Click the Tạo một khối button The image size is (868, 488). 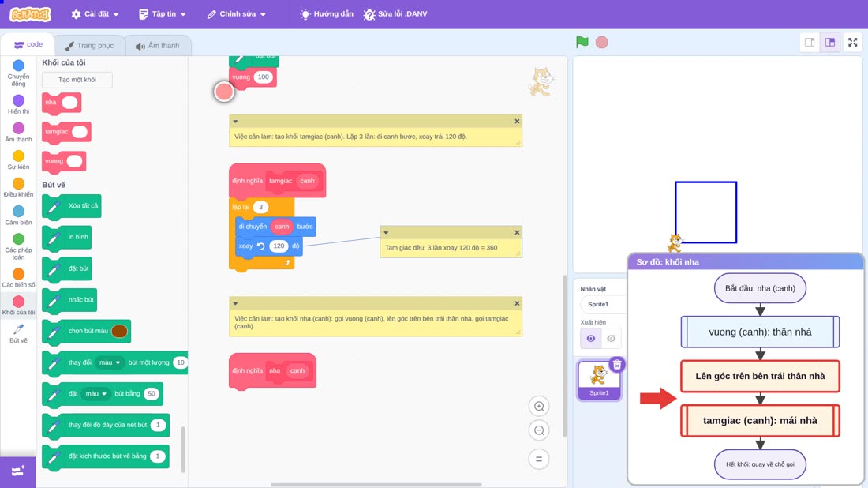[77, 80]
